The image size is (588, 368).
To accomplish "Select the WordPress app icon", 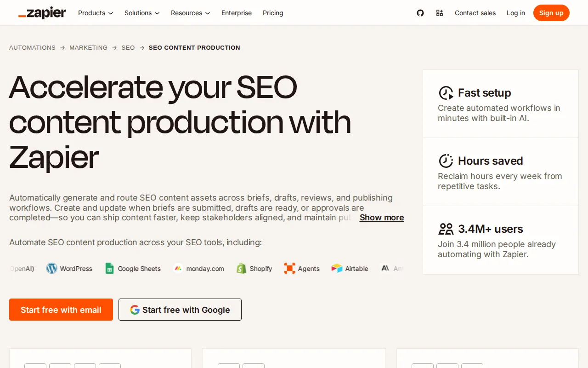I will [52, 268].
